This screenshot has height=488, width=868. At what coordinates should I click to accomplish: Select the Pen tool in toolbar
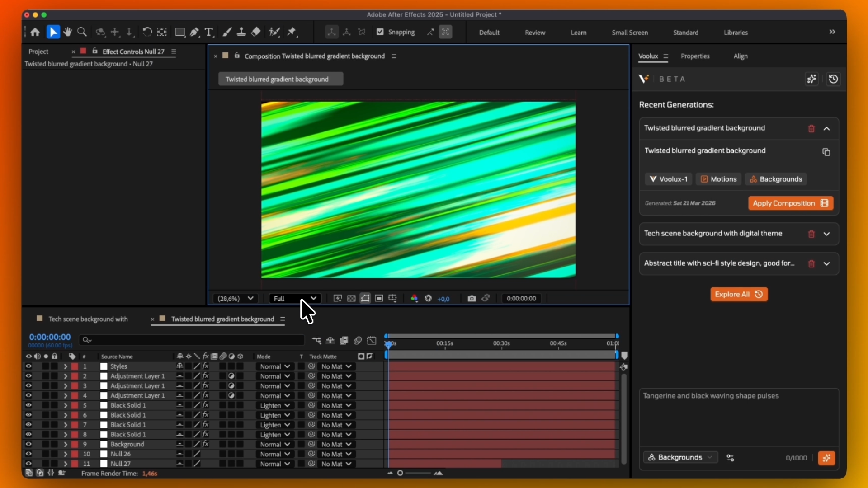194,32
